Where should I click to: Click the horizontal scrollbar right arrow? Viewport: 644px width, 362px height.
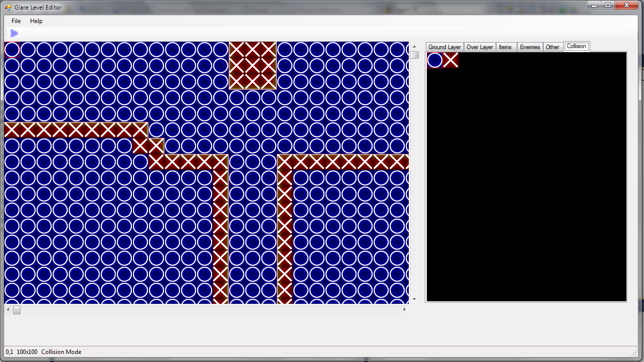point(404,310)
